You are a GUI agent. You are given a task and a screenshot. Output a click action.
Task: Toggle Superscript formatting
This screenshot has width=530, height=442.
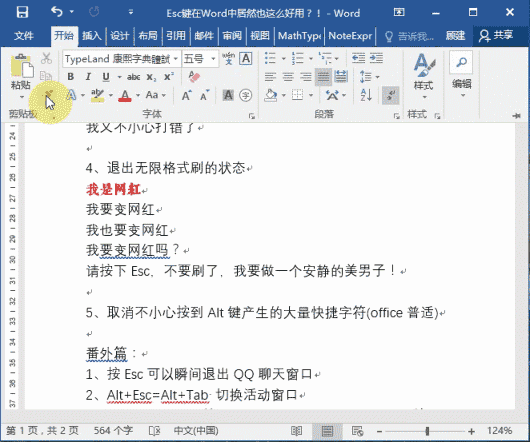pos(169,77)
